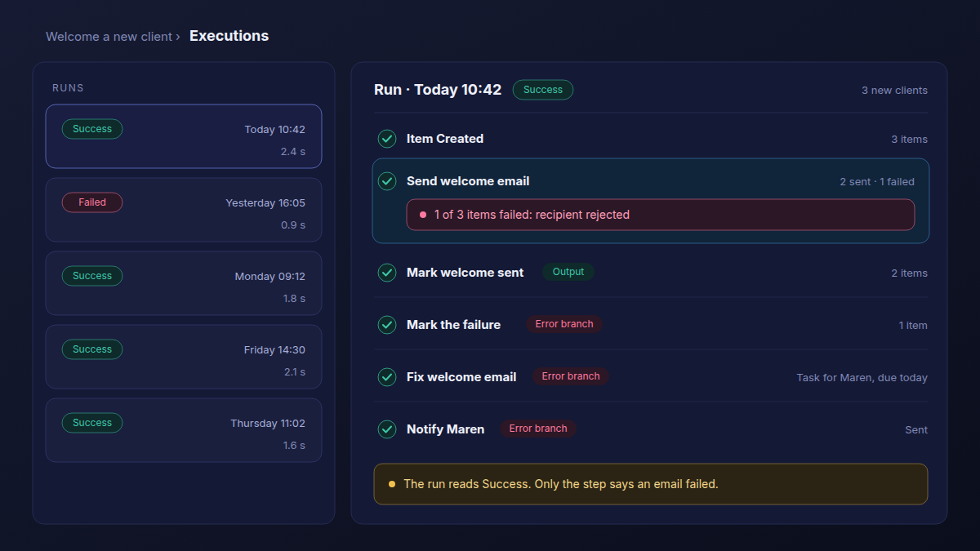
Task: Click the "run reads Success" warning note
Action: (x=651, y=484)
